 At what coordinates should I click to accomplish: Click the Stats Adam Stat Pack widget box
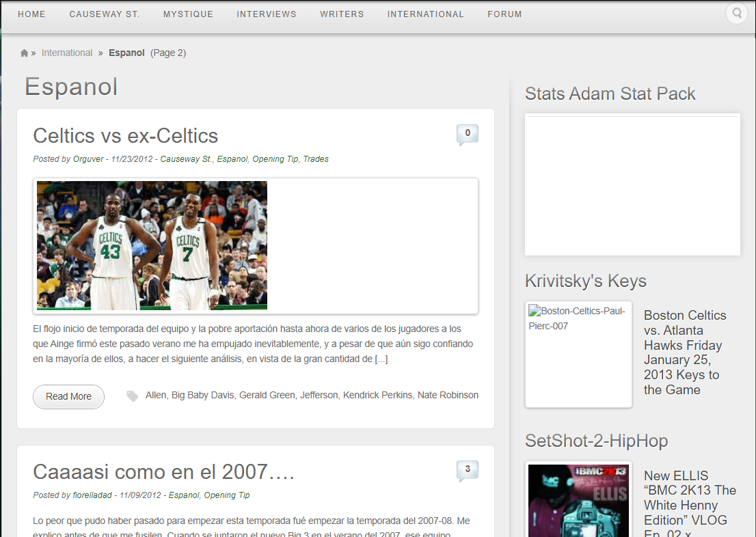(632, 184)
